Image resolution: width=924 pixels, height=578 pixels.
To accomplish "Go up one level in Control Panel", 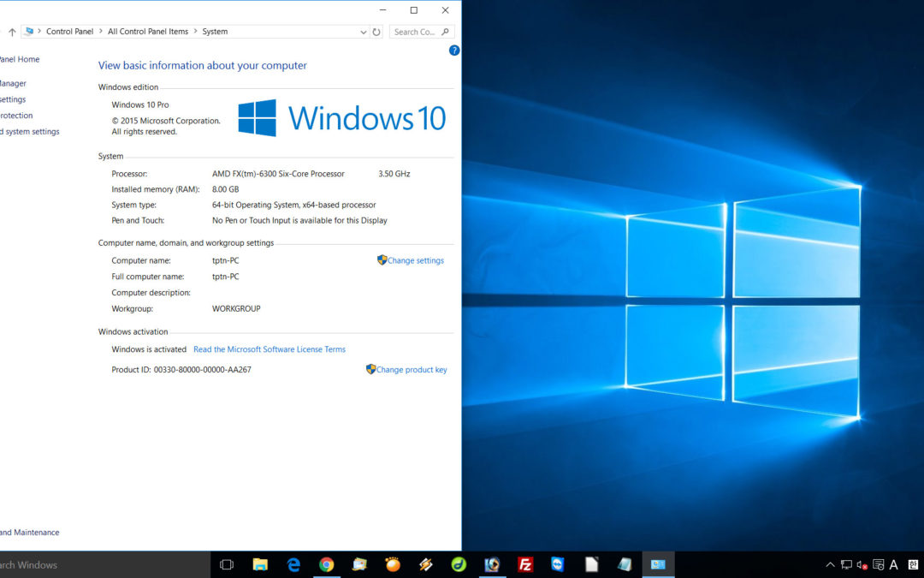I will (12, 32).
